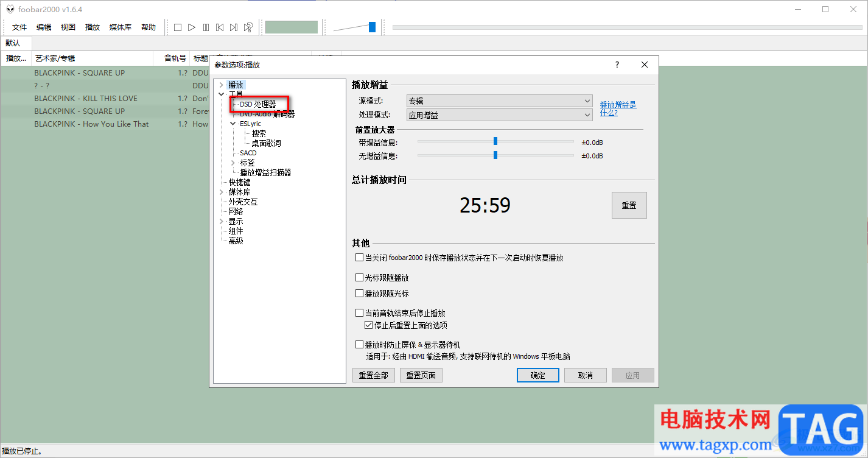Select SACD in the tree
This screenshot has height=458, width=868.
click(x=248, y=153)
